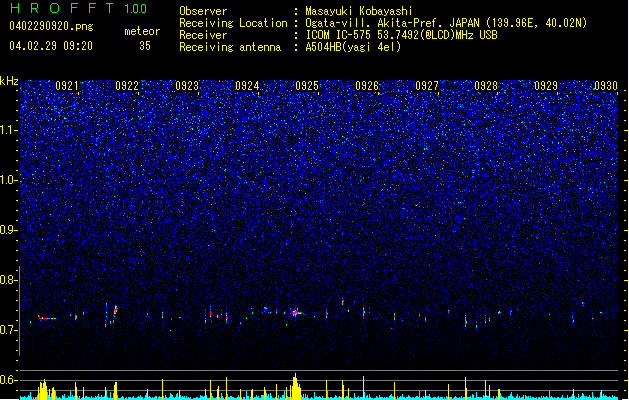Viewport: 629px width, 400px height.
Task: Click the 0.7 frequency axis label
Action: coord(8,330)
